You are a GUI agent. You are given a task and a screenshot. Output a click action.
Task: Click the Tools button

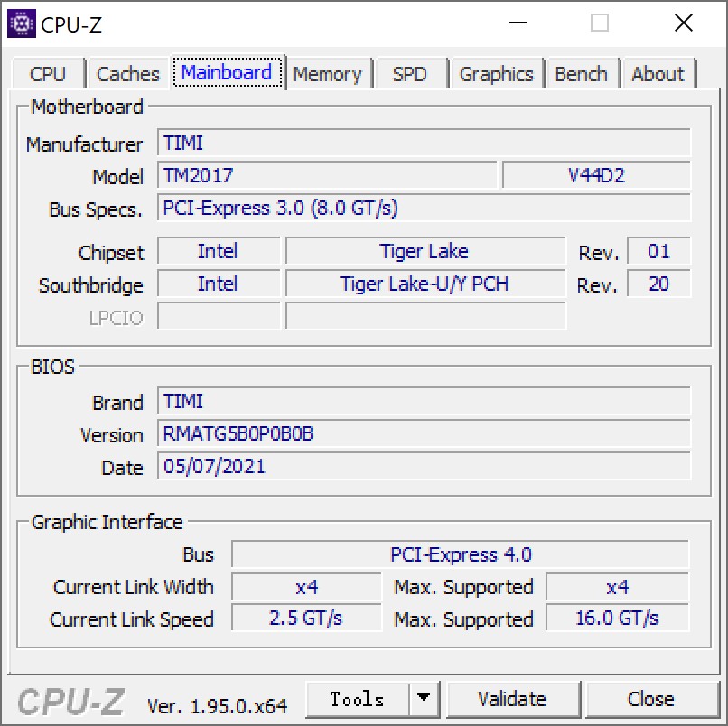pos(357,699)
